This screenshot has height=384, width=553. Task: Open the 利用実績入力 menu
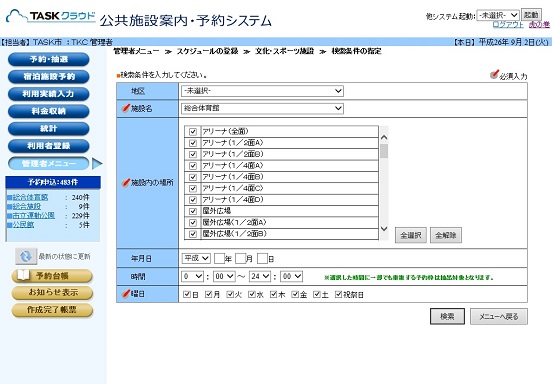[x=49, y=94]
